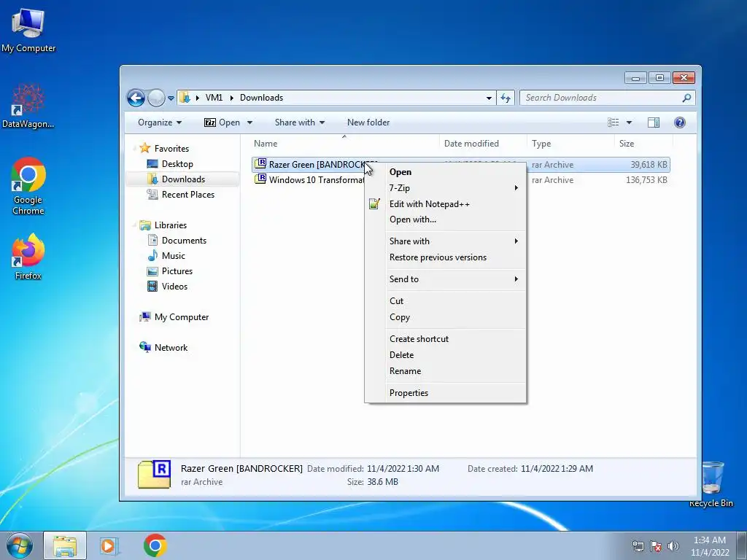Click the search magnifier icon
This screenshot has width=747, height=560.
coord(686,98)
